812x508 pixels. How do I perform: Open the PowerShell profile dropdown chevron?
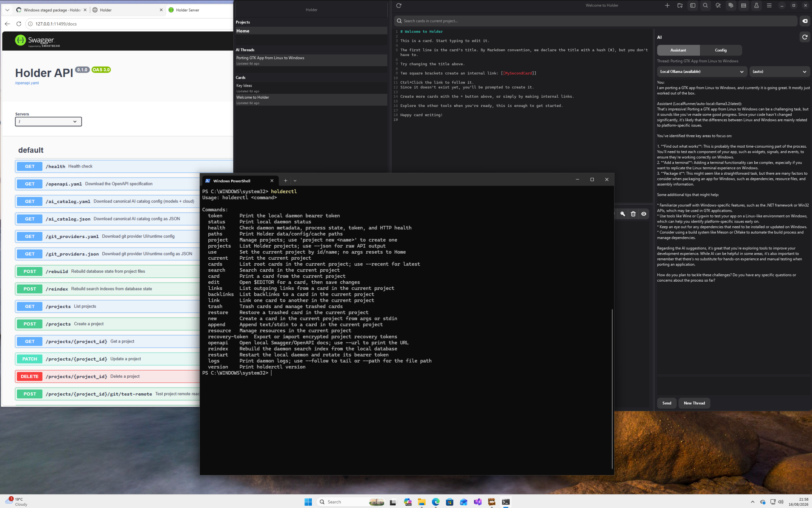295,181
